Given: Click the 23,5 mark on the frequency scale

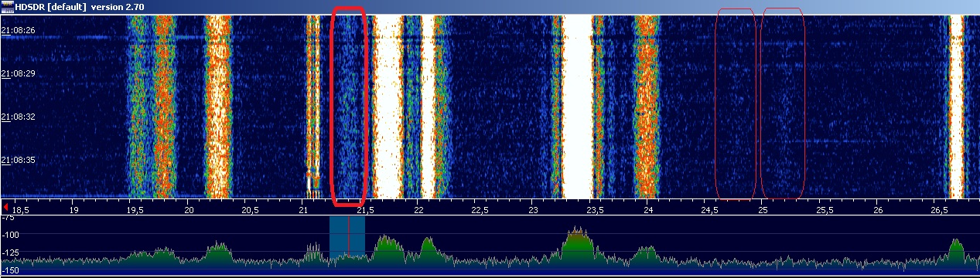Looking at the screenshot, I should coord(594,209).
